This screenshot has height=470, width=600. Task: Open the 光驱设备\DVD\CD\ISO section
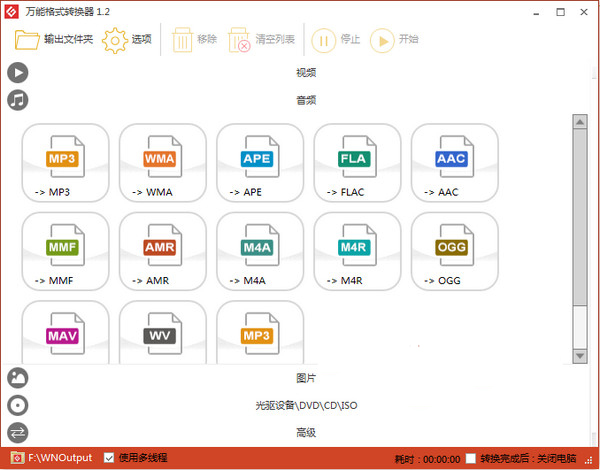pyautogui.click(x=305, y=405)
